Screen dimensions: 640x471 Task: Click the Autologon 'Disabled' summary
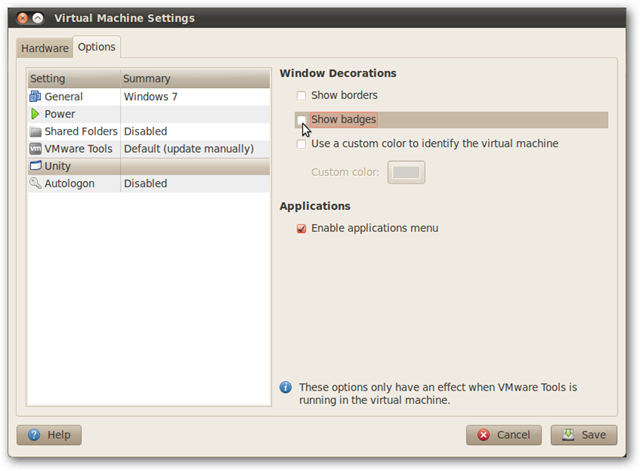click(x=145, y=183)
